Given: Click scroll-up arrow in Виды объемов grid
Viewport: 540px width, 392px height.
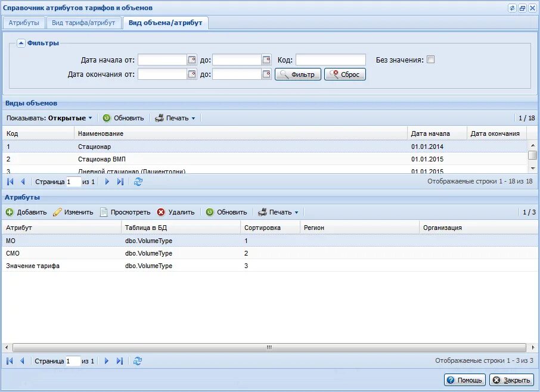Looking at the screenshot, I should point(533,145).
